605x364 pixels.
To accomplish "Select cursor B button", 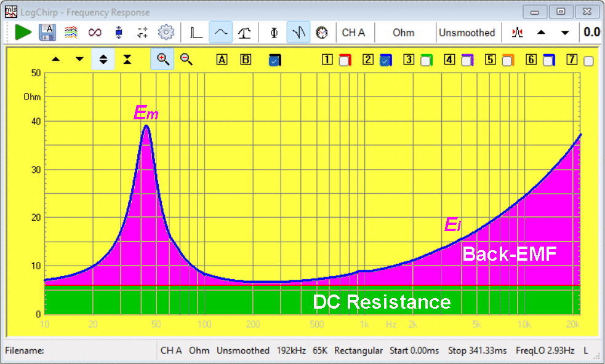I will click(246, 60).
